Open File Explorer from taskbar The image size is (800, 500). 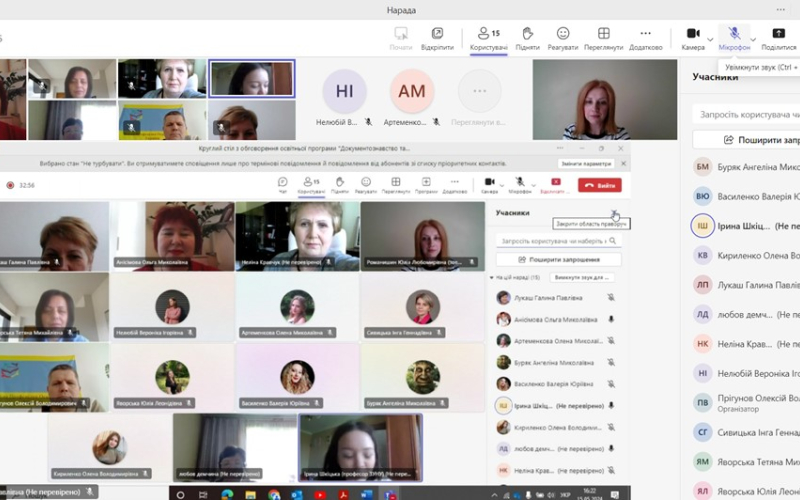(251, 494)
